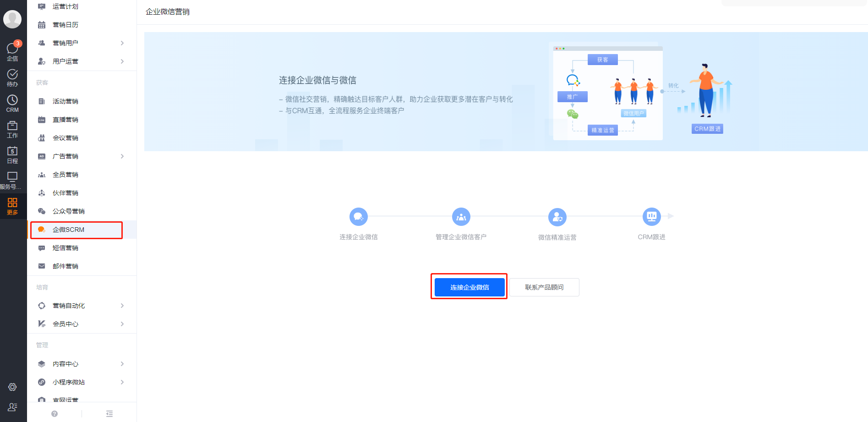This screenshot has height=422, width=868.
Task: Click the 营销日历 calendar icon
Action: pyautogui.click(x=42, y=25)
